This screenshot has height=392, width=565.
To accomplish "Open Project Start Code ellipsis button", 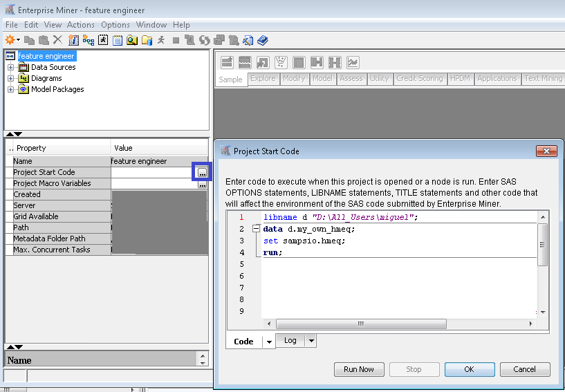I will (x=202, y=172).
